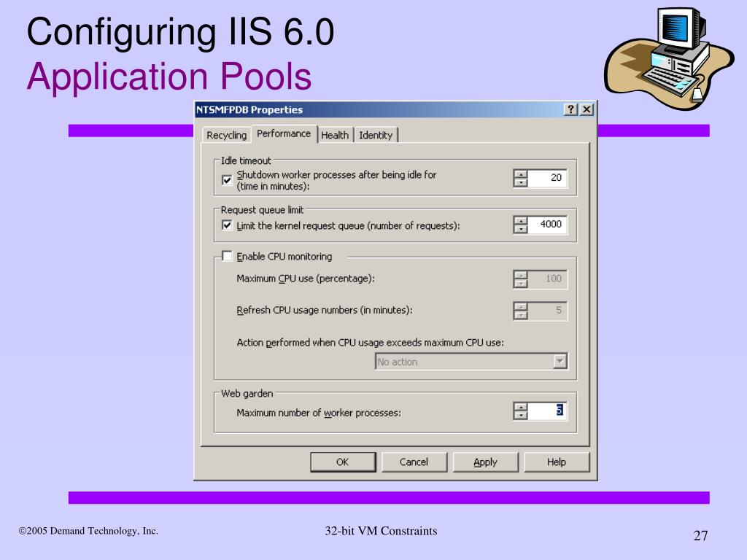Open Help from the dialog buttons
The width and height of the screenshot is (747, 560).
pyautogui.click(x=557, y=462)
